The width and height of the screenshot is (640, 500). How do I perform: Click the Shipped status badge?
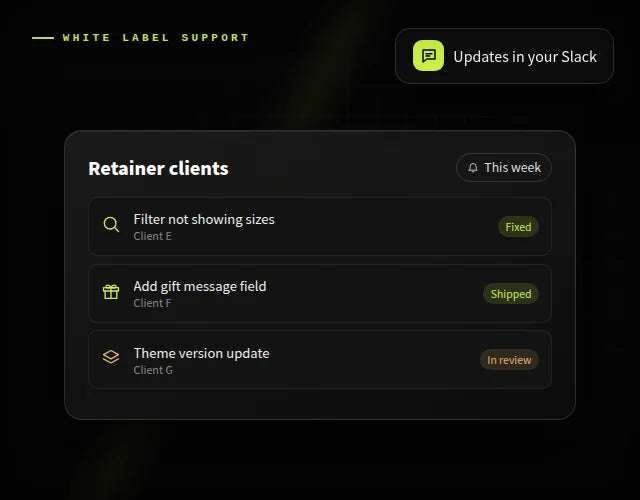click(x=511, y=294)
